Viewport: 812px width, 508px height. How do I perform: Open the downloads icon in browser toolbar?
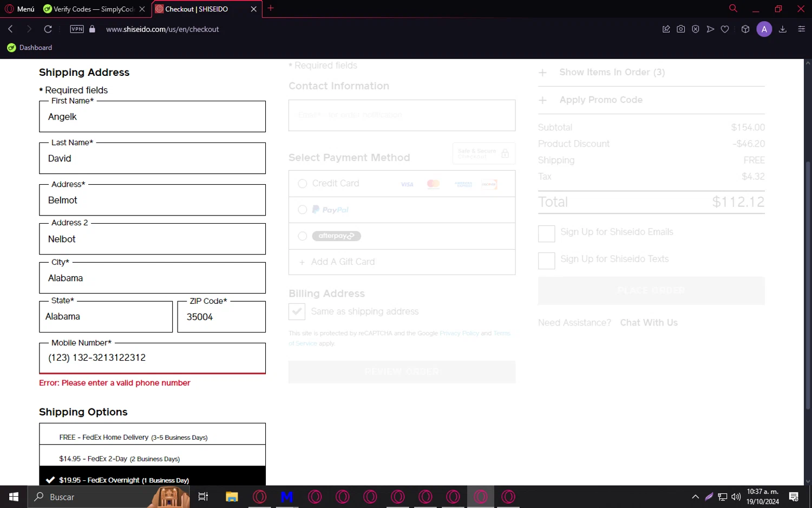click(783, 29)
